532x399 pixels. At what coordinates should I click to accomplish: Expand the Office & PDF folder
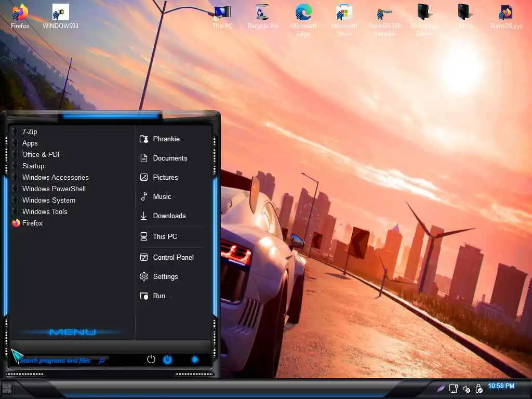(x=71, y=154)
